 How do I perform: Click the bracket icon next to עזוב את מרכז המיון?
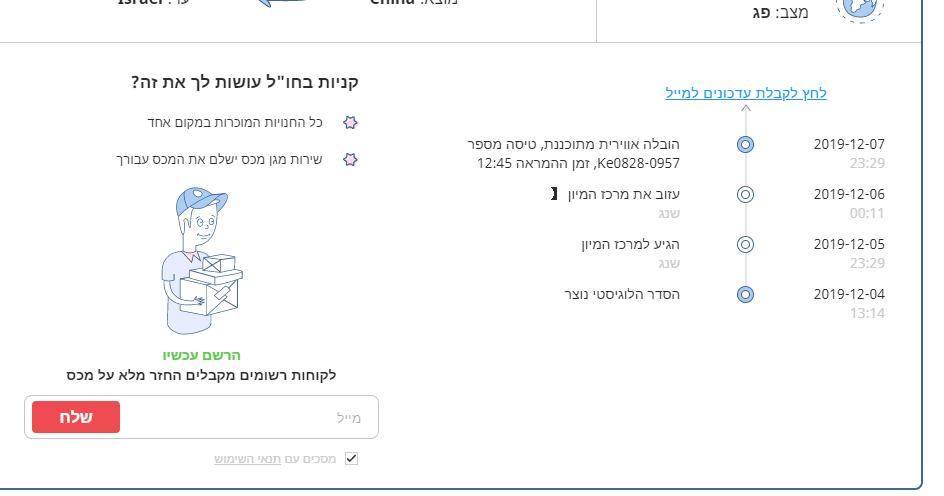(554, 193)
